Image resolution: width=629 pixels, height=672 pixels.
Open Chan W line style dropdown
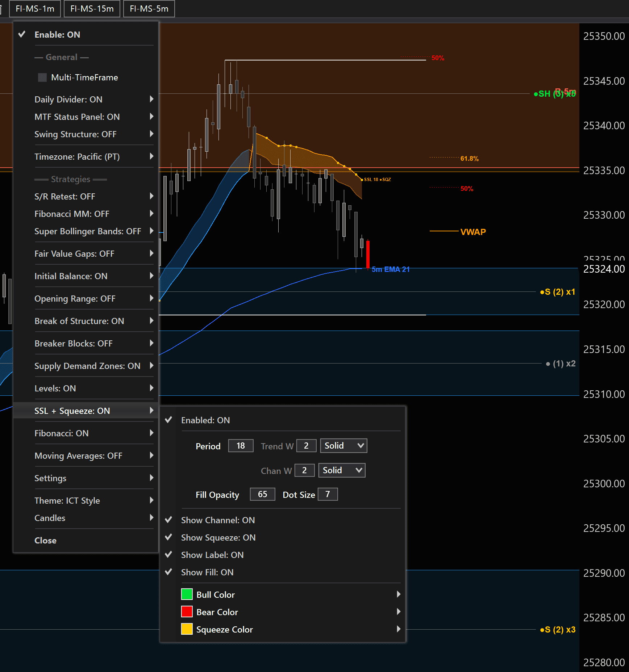pos(341,470)
